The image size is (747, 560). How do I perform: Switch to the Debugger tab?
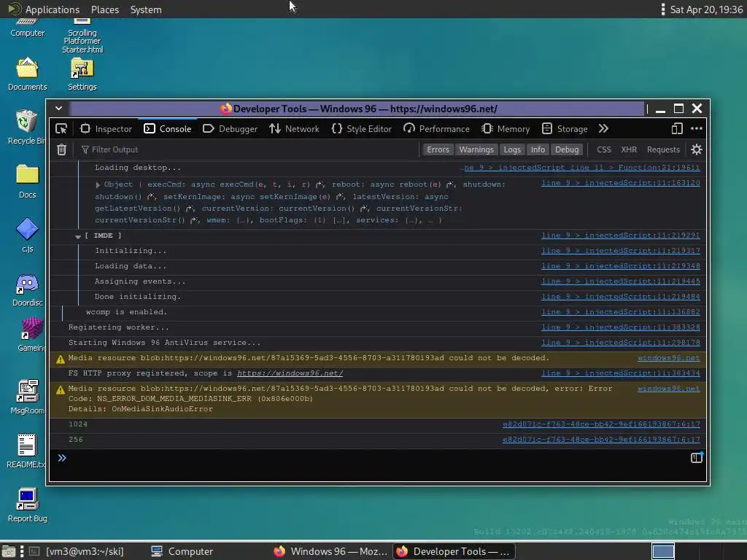230,128
